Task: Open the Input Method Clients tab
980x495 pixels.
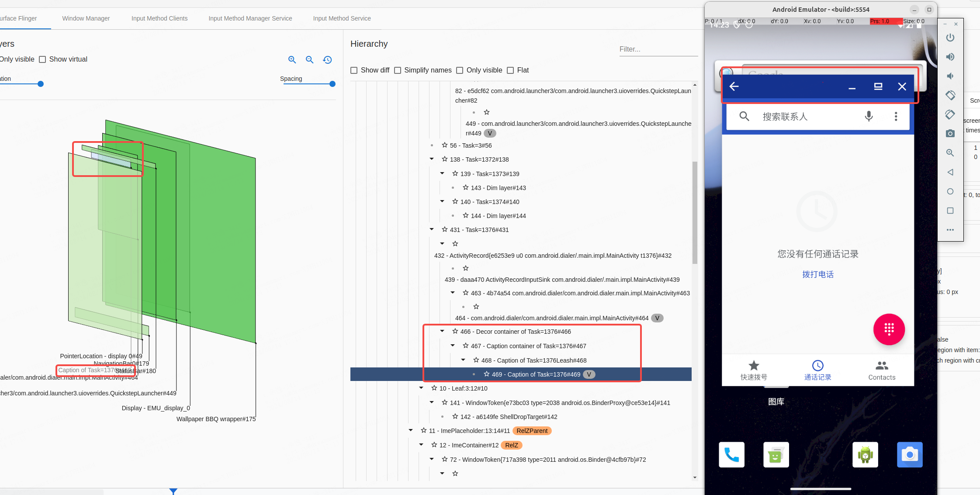Action: (x=159, y=18)
